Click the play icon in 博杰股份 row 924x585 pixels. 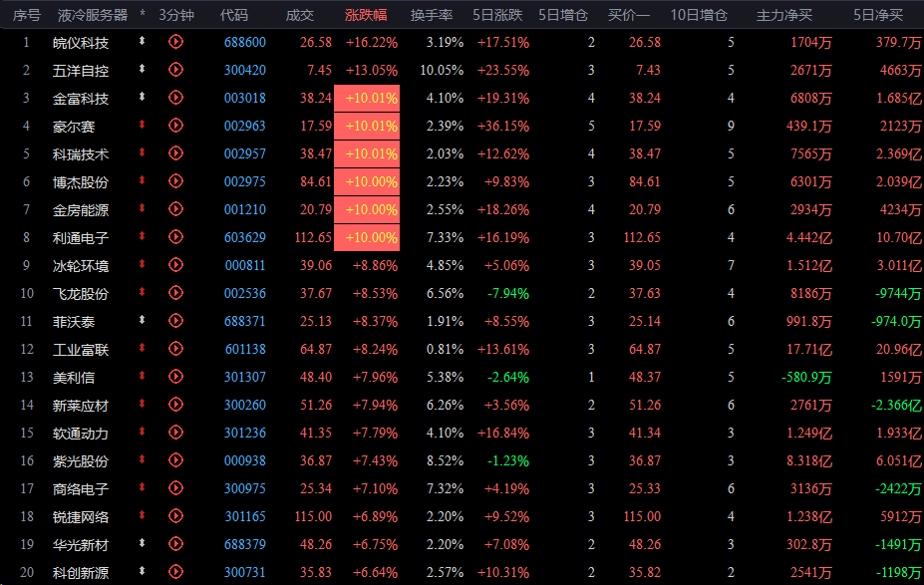[x=175, y=181]
